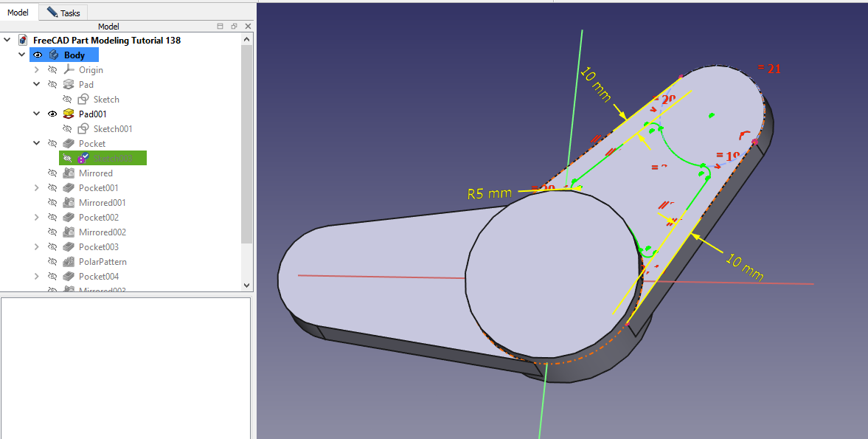Expand the Pocket001 tree node

(37, 188)
